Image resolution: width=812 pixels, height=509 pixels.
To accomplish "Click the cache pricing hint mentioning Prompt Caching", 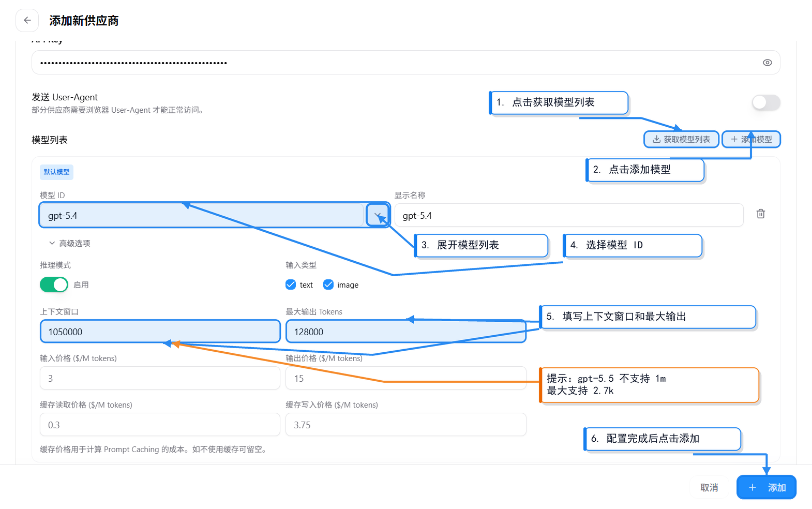I will point(155,449).
